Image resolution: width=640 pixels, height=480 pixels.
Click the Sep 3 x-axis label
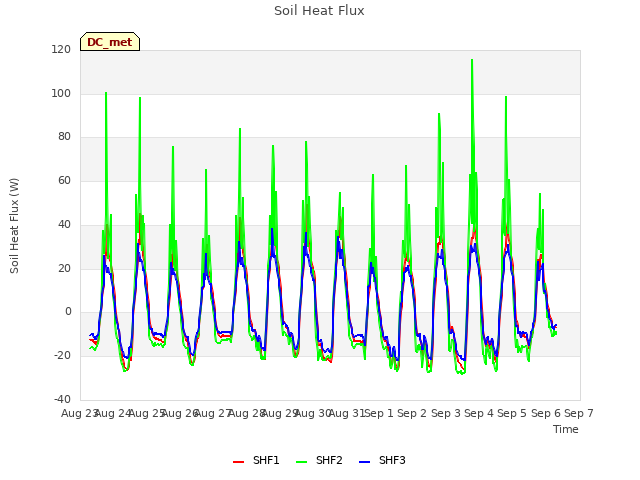(445, 413)
